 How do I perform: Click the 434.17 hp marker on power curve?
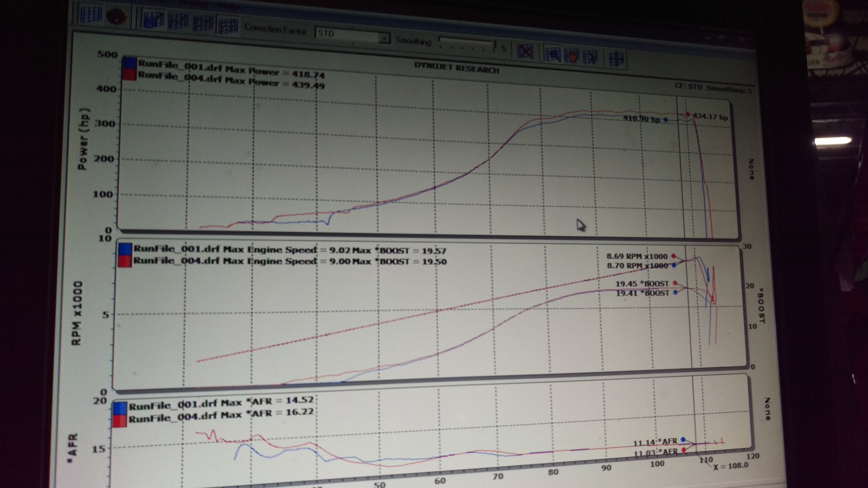click(x=688, y=115)
